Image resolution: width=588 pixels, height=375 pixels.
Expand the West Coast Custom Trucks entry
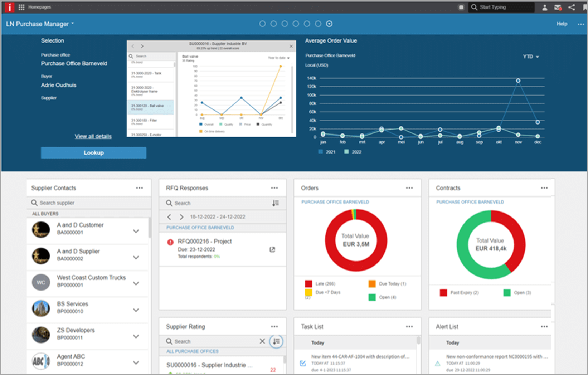coord(136,283)
